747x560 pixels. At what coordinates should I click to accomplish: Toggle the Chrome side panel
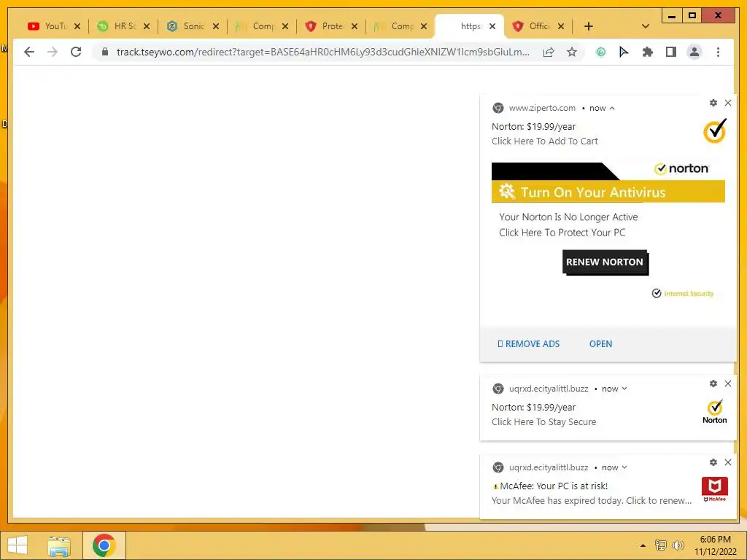[x=671, y=52]
